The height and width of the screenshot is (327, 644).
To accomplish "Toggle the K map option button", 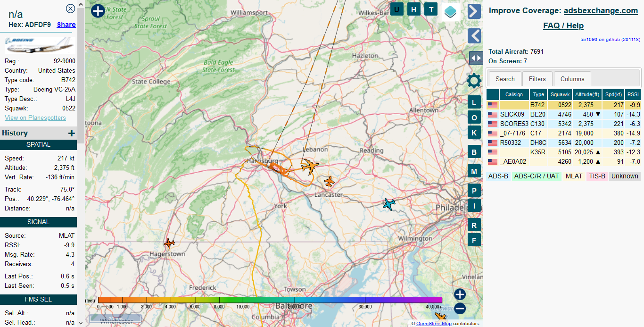I will point(474,132).
